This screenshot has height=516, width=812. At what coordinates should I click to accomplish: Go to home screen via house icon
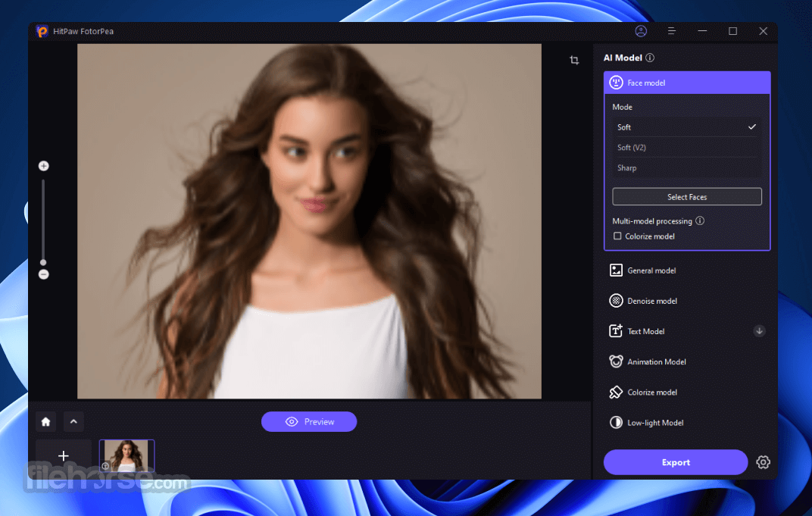tap(45, 422)
